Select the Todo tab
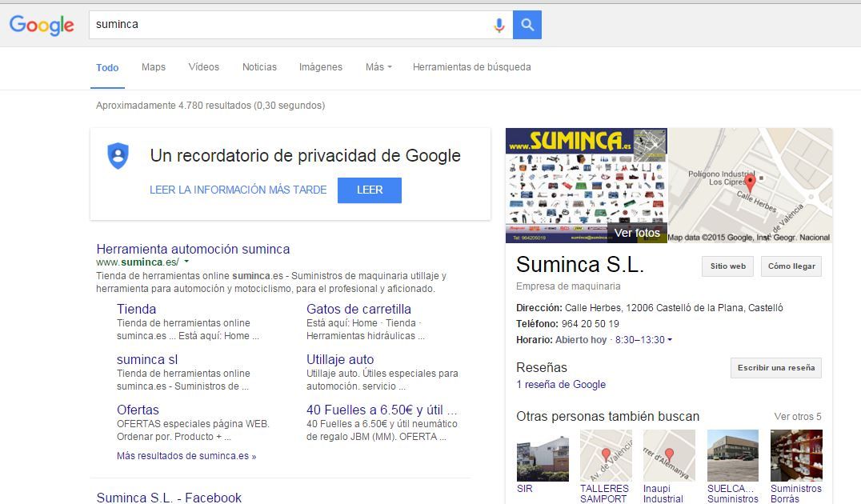The width and height of the screenshot is (861, 504). (107, 67)
